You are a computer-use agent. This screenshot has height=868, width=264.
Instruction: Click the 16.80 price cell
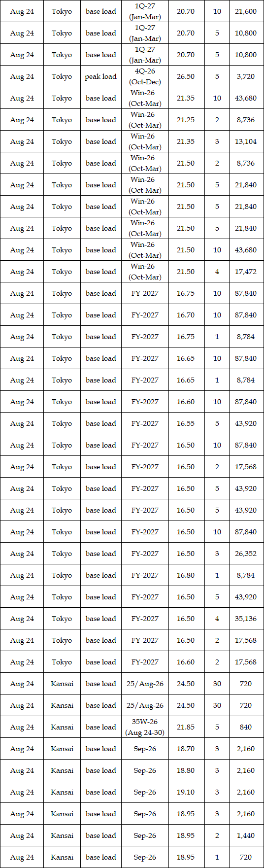(186, 575)
